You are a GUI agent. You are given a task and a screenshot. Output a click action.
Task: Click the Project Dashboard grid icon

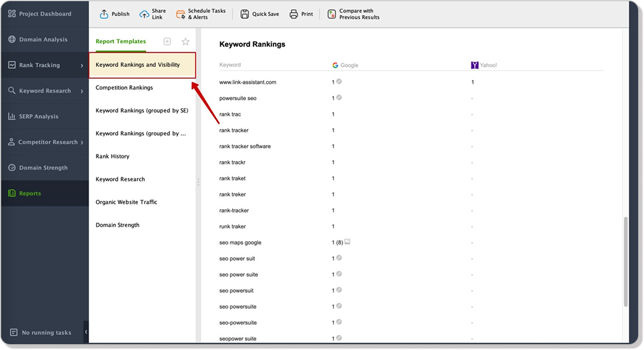[x=12, y=13]
